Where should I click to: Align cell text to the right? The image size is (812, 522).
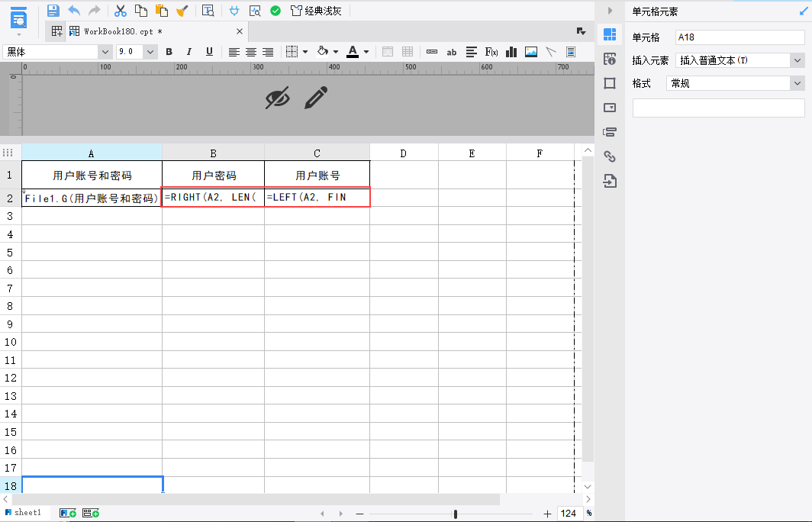pos(268,52)
